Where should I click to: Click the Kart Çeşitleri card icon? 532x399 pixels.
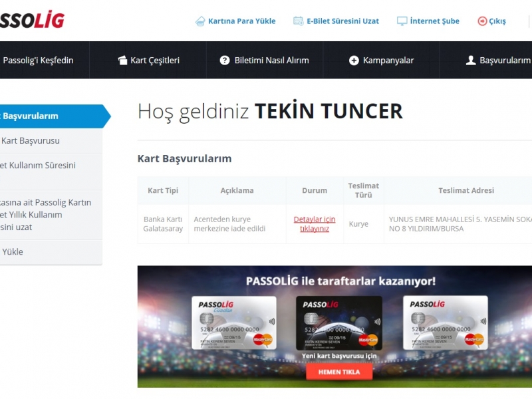pyautogui.click(x=122, y=61)
